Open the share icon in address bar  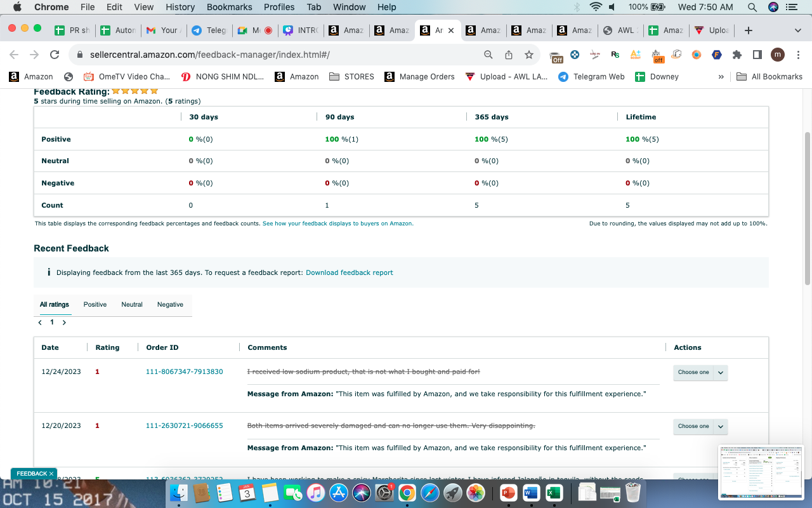[x=509, y=55]
